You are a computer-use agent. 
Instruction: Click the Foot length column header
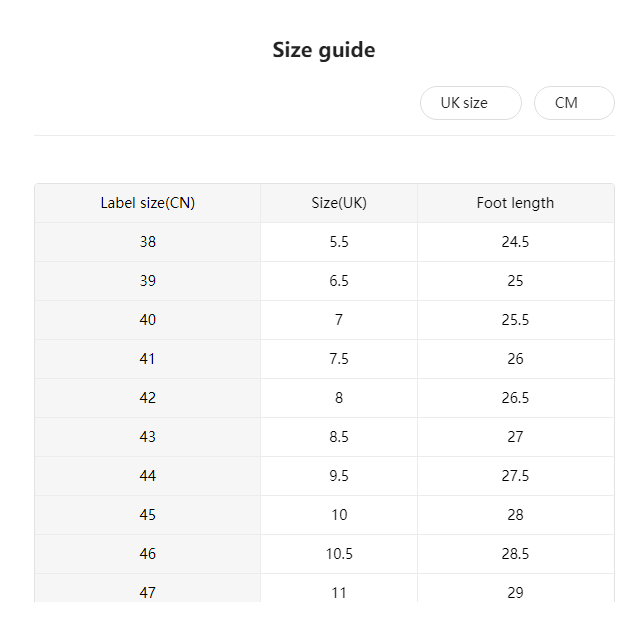515,203
